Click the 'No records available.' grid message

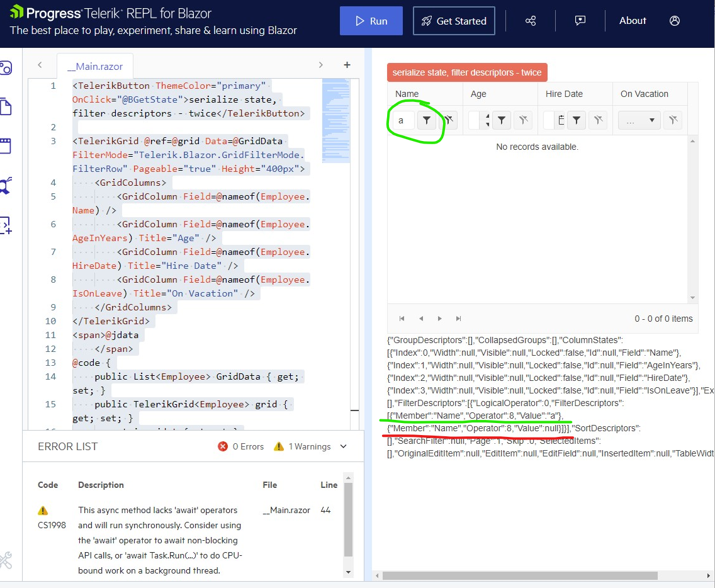click(537, 147)
